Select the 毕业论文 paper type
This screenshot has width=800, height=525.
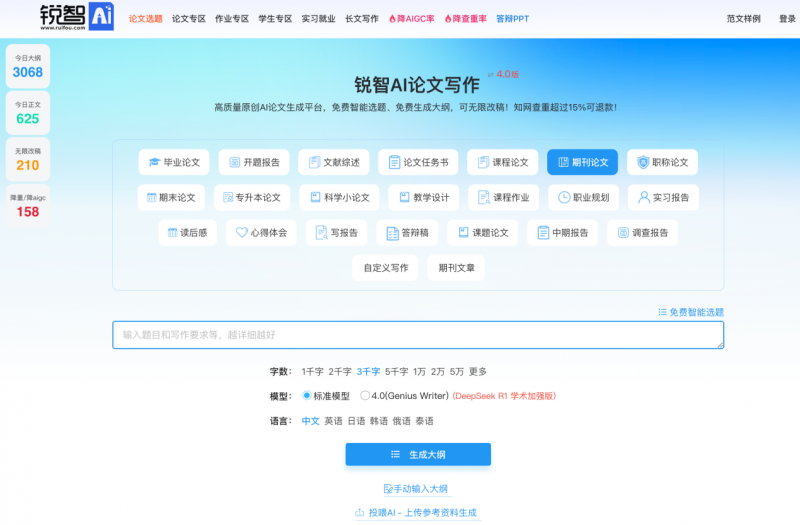pos(174,162)
